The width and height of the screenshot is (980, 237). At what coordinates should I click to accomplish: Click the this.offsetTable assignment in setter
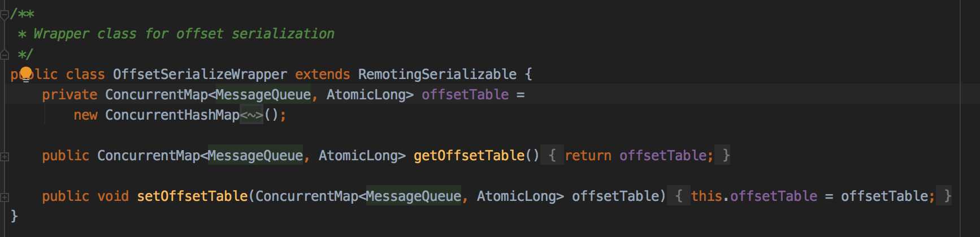coord(754,196)
